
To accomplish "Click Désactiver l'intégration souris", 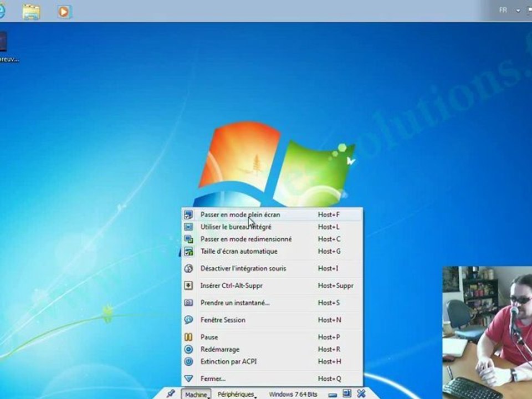I will pyautogui.click(x=272, y=268).
